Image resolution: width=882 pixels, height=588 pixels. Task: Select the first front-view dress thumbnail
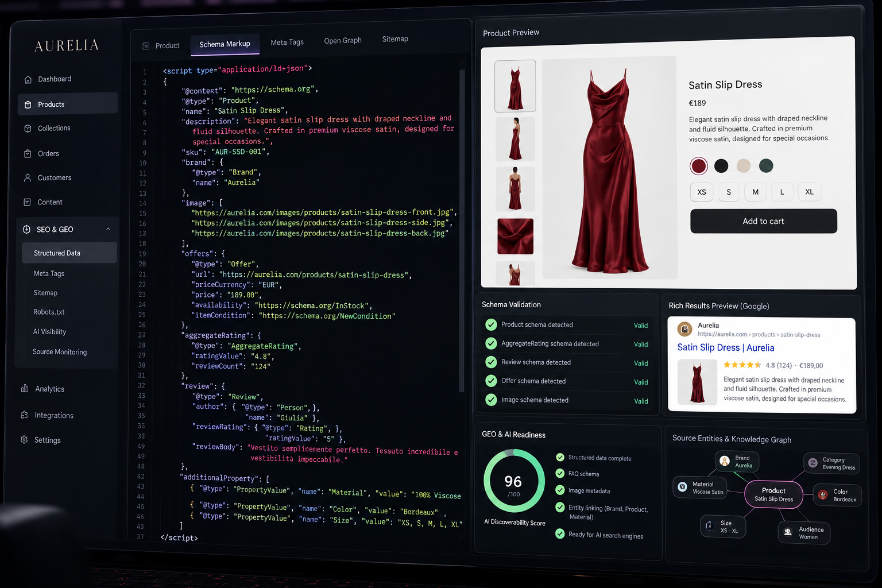515,86
